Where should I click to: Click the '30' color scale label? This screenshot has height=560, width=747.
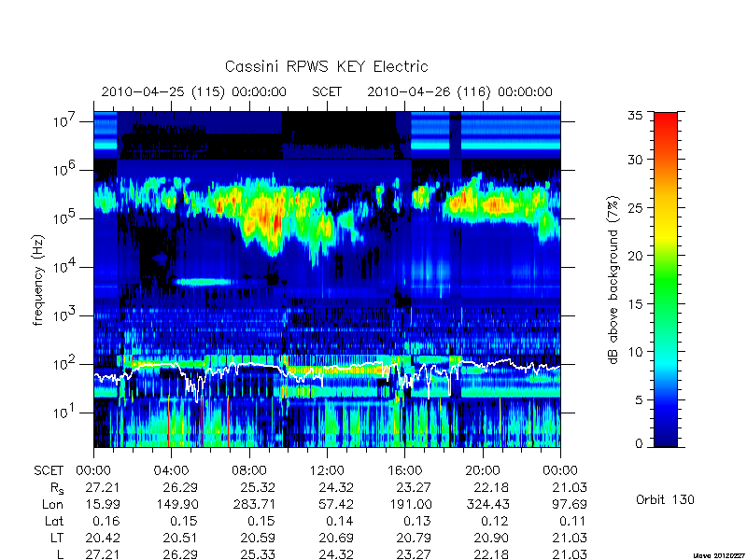pyautogui.click(x=635, y=160)
